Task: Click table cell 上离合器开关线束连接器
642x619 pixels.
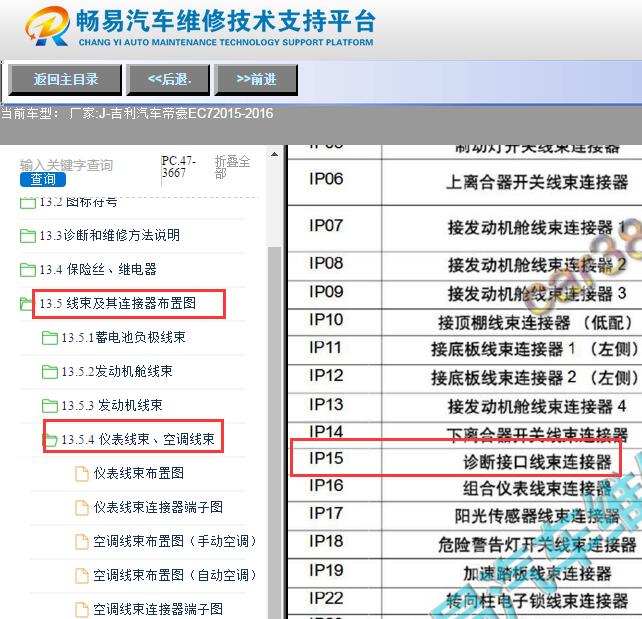Action: tap(537, 182)
